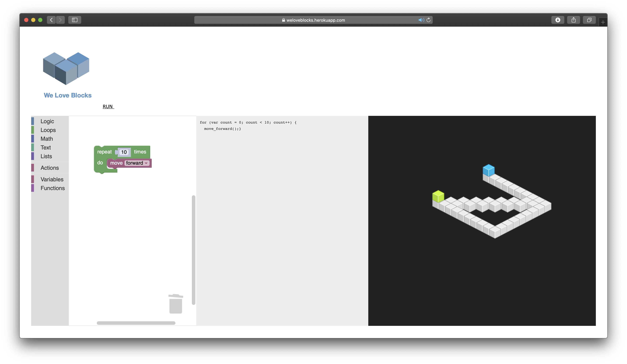Open the Variables category

coord(52,179)
